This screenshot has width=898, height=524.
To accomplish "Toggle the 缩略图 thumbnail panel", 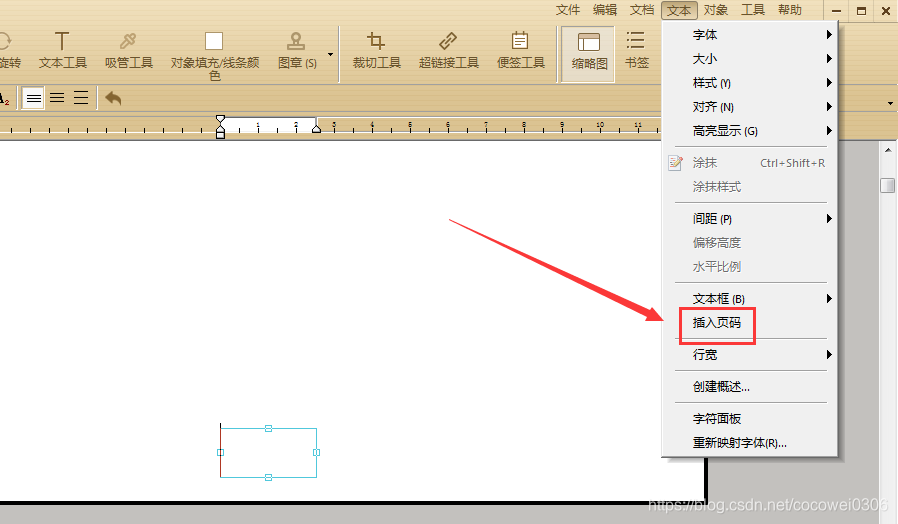I will [x=589, y=54].
